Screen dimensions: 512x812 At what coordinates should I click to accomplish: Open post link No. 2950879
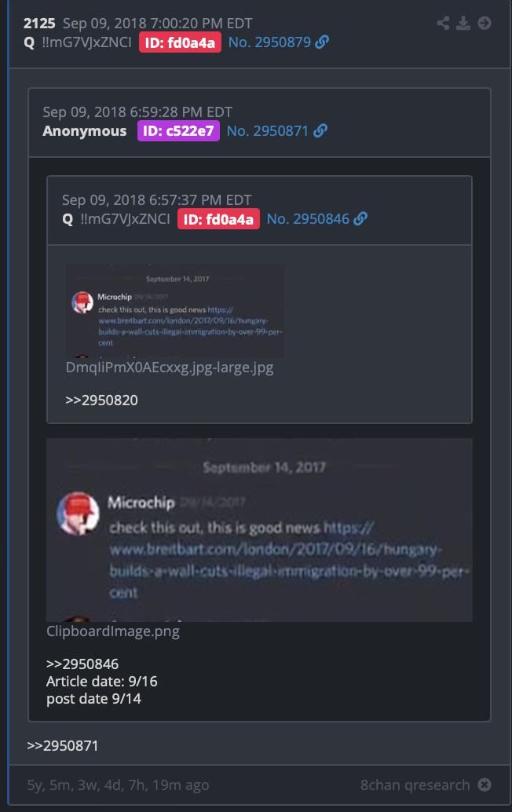click(x=269, y=42)
